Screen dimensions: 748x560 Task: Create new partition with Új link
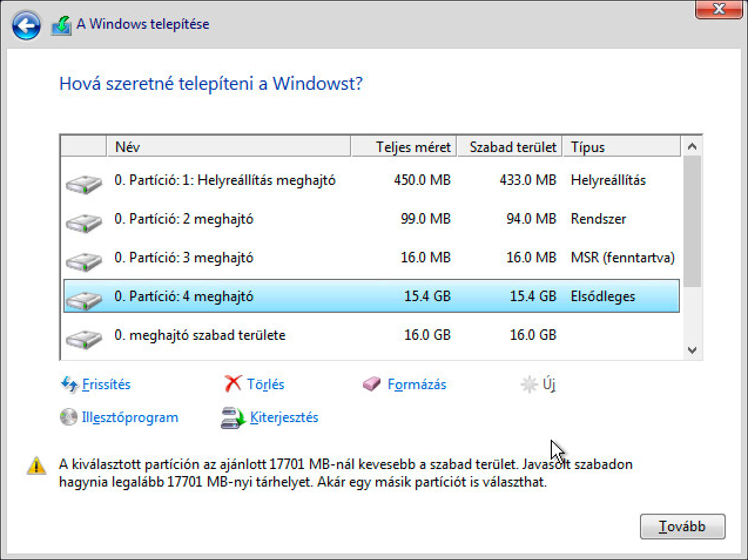(549, 384)
